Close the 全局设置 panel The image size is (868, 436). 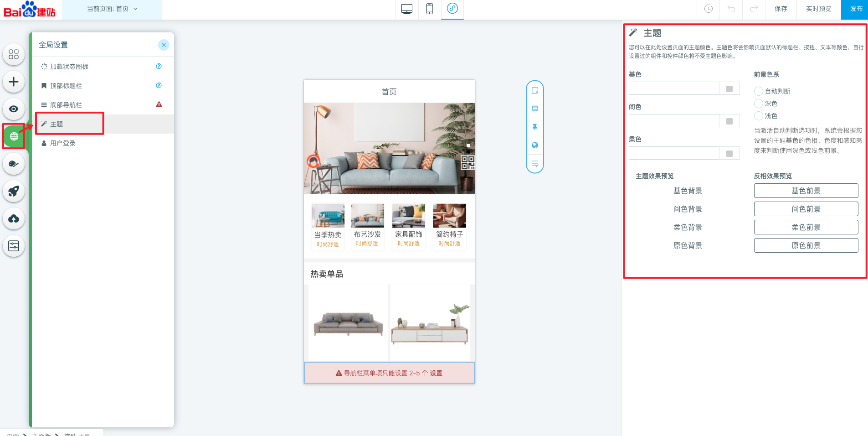click(x=164, y=45)
